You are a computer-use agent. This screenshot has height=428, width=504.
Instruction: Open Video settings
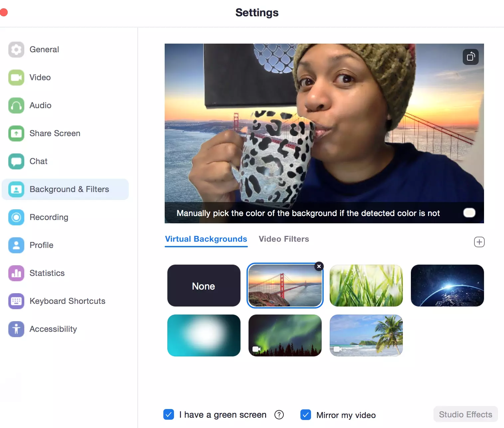point(65,78)
